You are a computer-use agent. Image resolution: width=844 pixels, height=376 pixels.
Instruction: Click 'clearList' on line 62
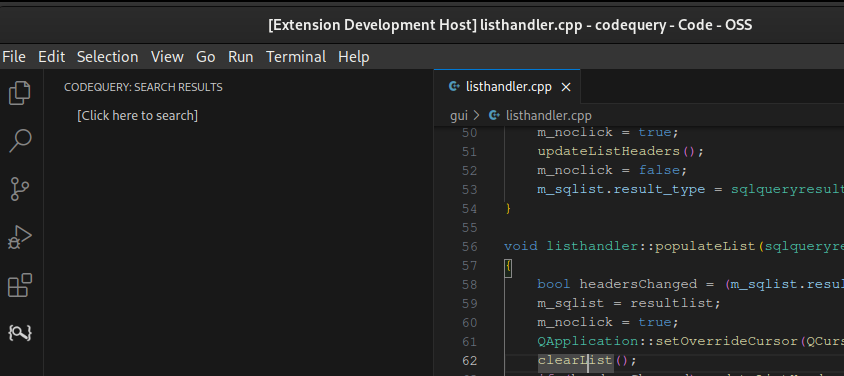(x=575, y=360)
